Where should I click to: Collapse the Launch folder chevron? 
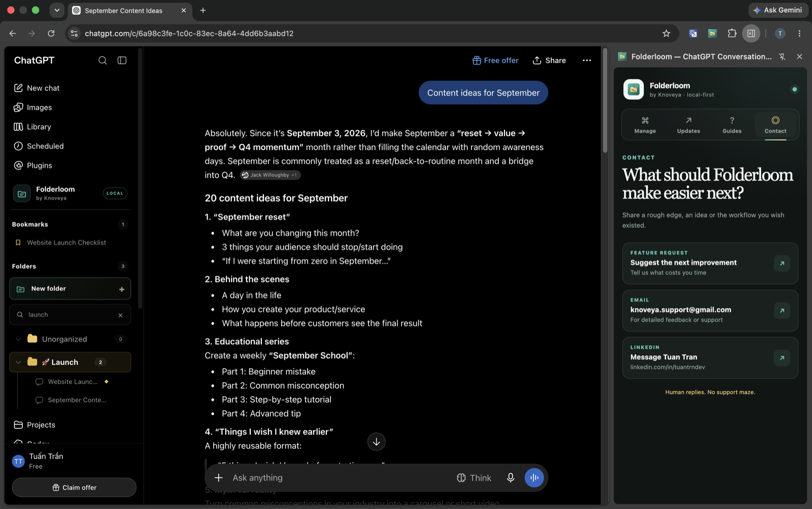[18, 362]
